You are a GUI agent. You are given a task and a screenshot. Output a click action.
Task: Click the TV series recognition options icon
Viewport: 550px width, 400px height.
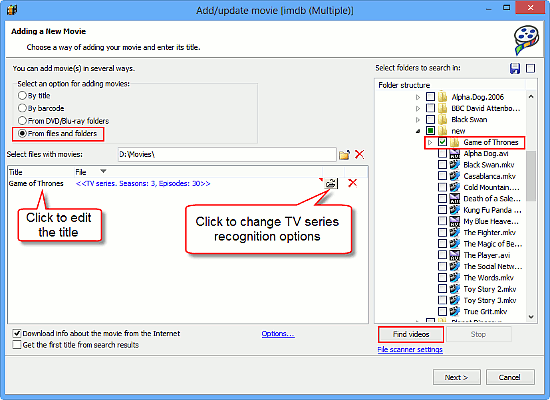pyautogui.click(x=331, y=183)
